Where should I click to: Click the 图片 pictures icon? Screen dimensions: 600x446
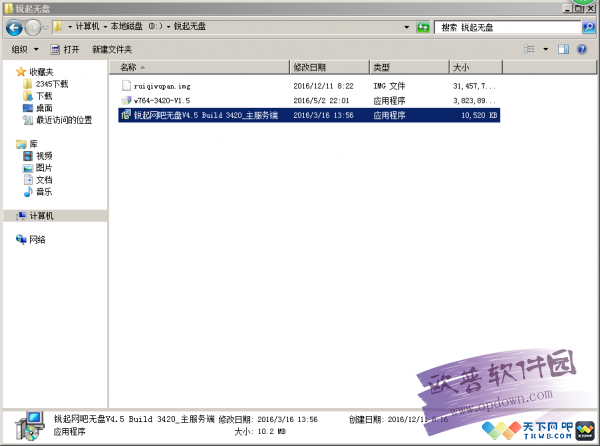(28, 168)
